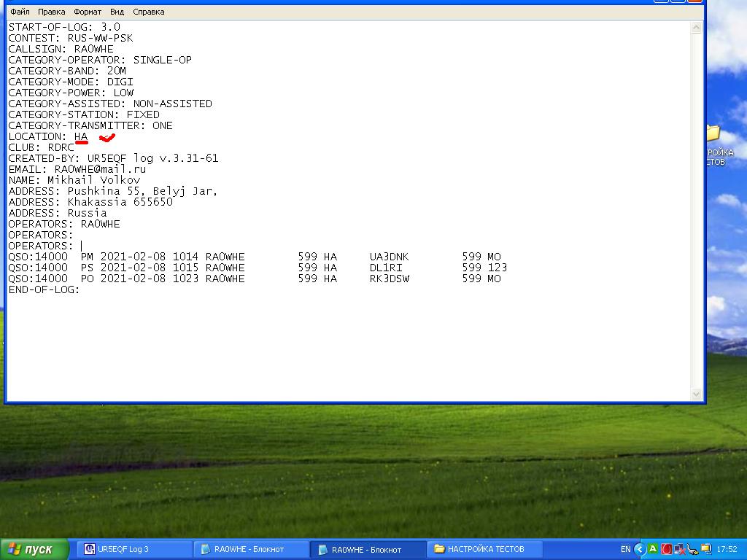Click the red oval tray icon
This screenshot has width=747, height=560.
tap(666, 549)
